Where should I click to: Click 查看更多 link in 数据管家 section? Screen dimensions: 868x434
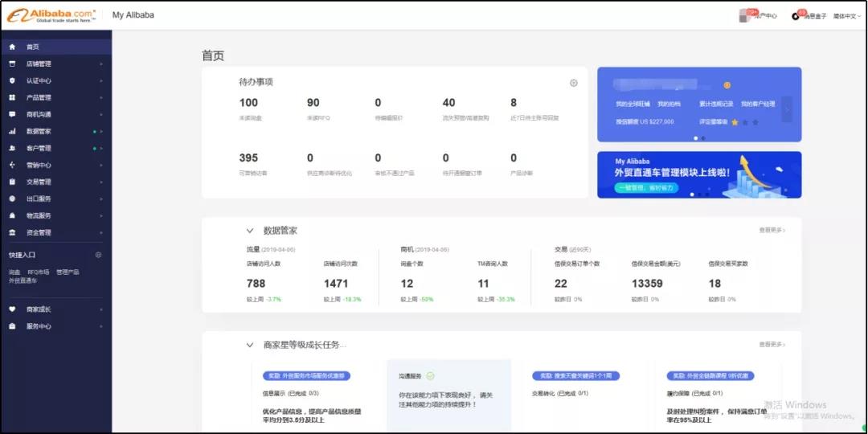(x=772, y=231)
